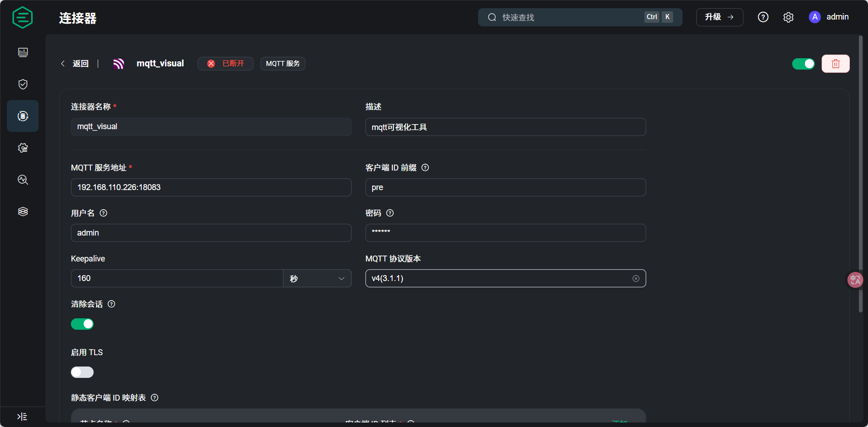Open the settings gear in header
868x427 pixels.
[x=788, y=17]
